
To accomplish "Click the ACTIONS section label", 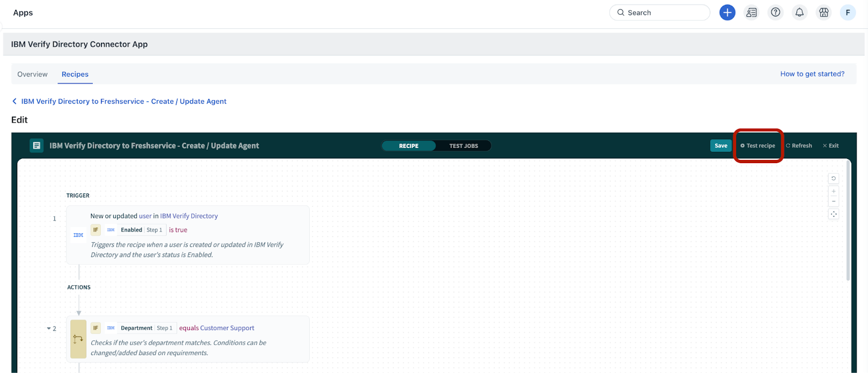I will point(79,287).
